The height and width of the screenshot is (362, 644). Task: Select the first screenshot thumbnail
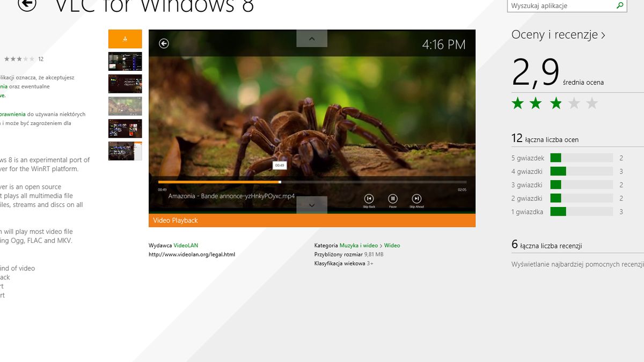tap(125, 61)
